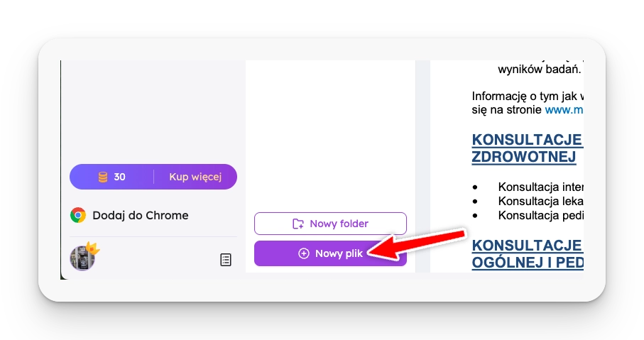Click the plus circle icon in Nowy plik
The height and width of the screenshot is (340, 644).
tap(304, 253)
